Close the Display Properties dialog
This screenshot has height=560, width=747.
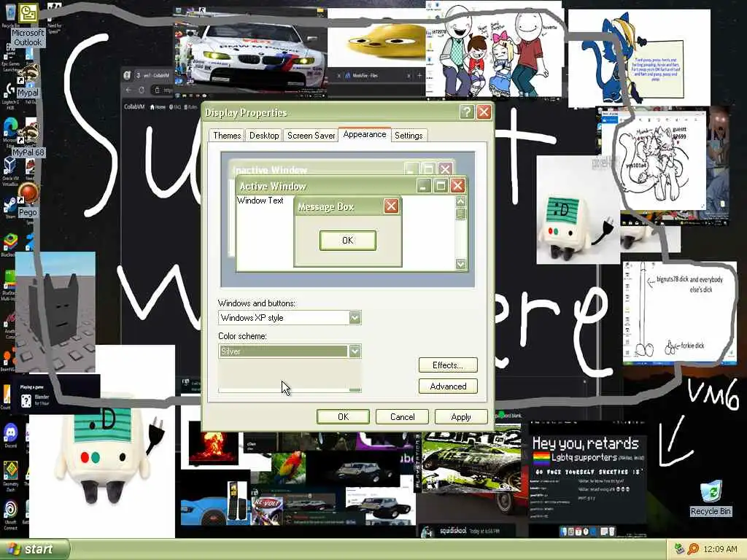pyautogui.click(x=484, y=112)
